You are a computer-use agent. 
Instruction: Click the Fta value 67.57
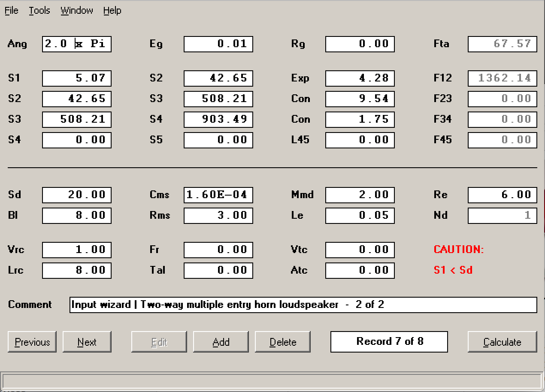point(503,44)
